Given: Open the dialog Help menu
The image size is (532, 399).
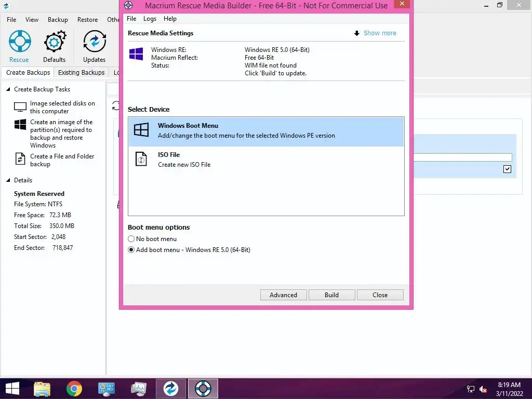Looking at the screenshot, I should [x=170, y=19].
